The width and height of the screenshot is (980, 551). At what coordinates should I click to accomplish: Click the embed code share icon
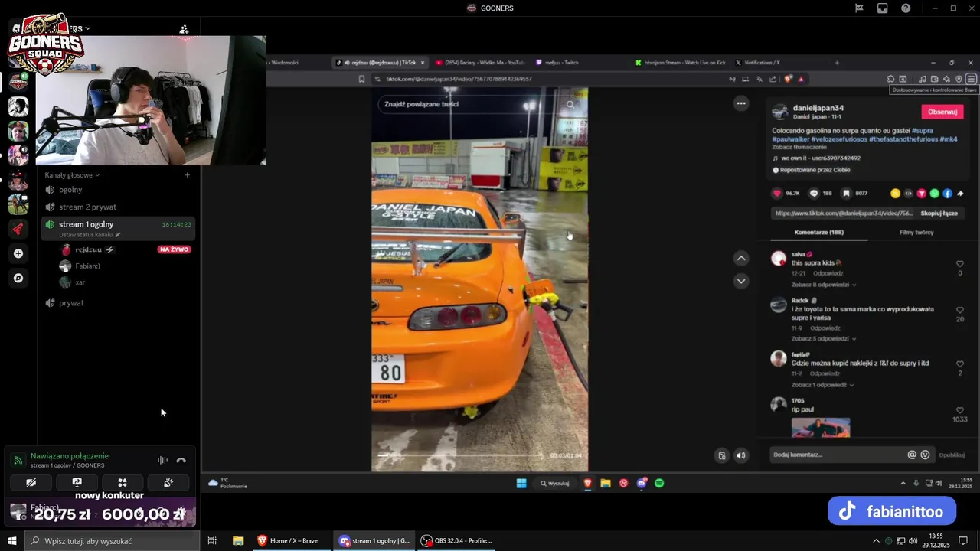908,194
